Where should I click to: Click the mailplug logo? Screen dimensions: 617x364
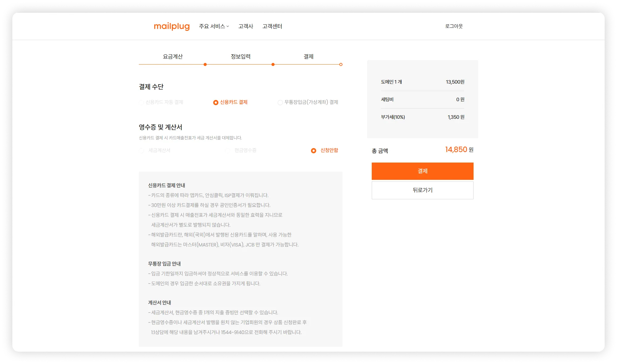tap(172, 27)
